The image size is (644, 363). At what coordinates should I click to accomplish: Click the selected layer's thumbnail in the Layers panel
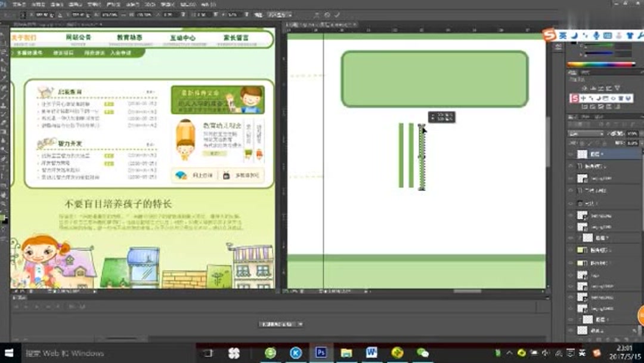tap(583, 154)
